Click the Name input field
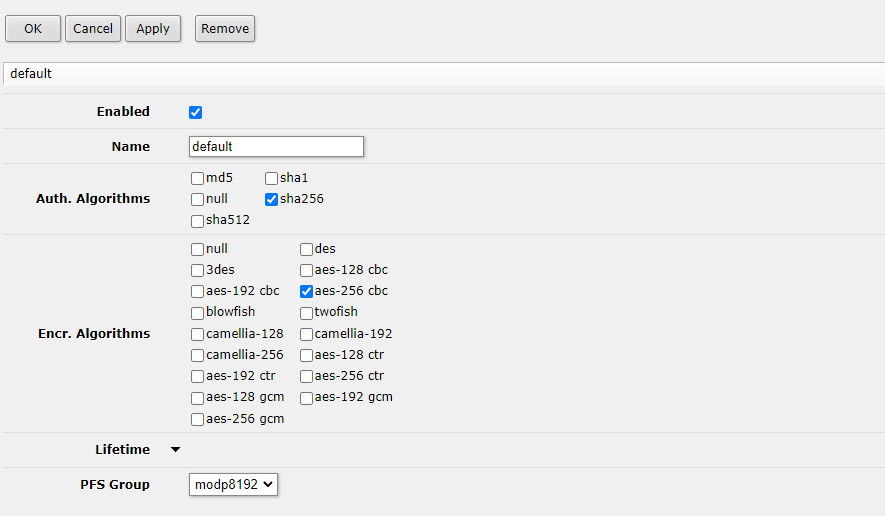This screenshot has height=516, width=885. (x=276, y=147)
